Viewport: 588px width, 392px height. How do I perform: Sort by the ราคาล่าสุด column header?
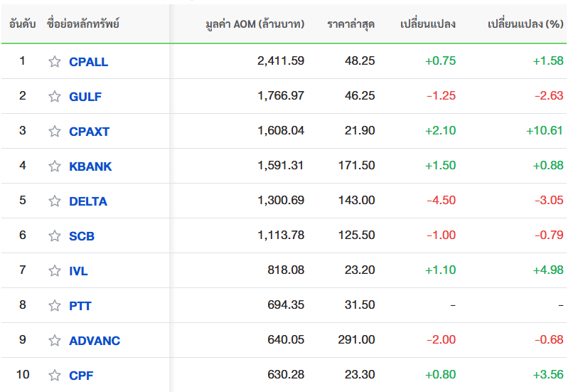[351, 24]
